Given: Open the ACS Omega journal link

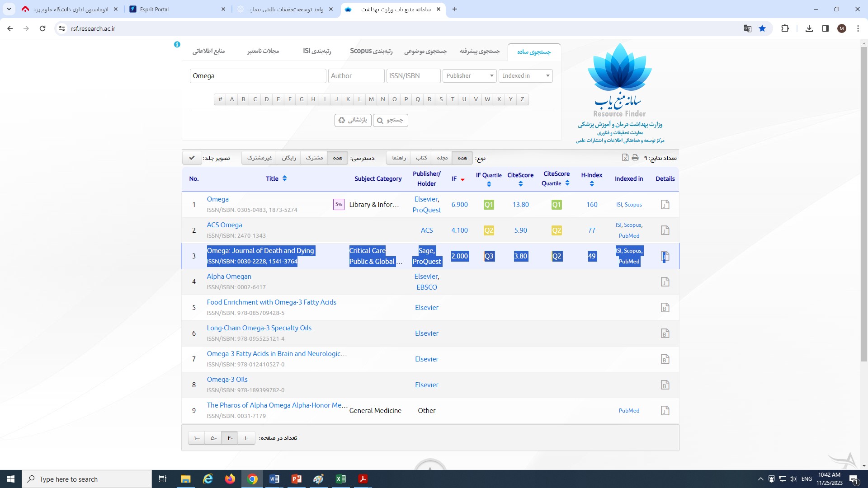Looking at the screenshot, I should tap(224, 225).
